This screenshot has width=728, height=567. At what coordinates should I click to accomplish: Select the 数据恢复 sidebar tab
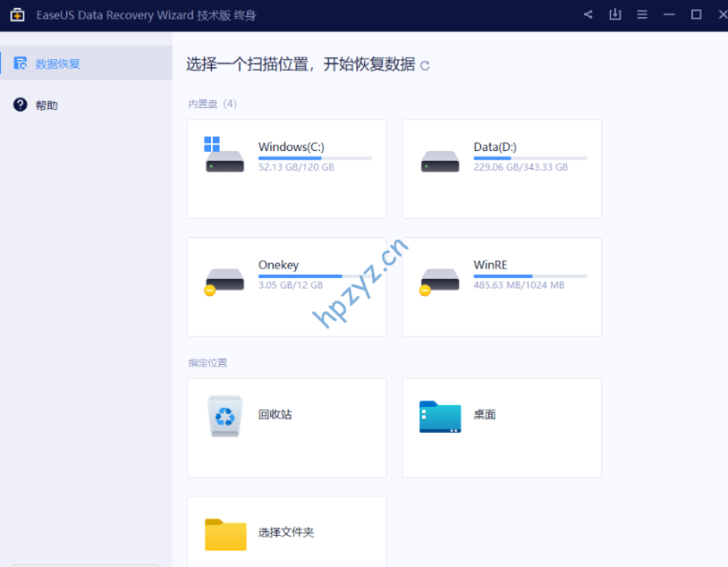pyautogui.click(x=57, y=63)
